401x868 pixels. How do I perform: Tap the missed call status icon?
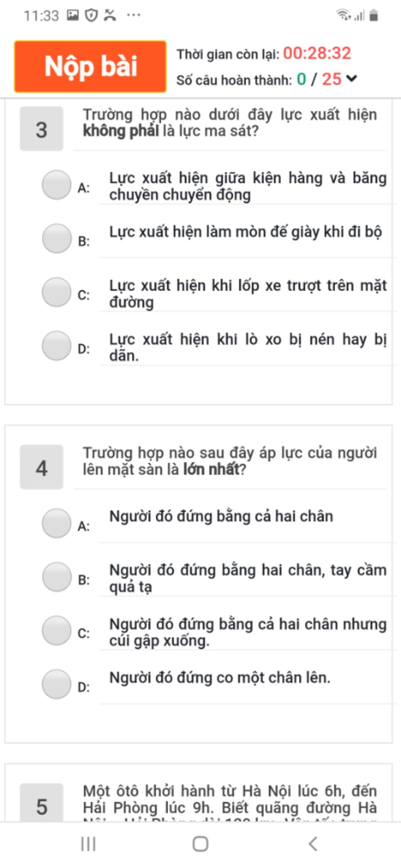[110, 15]
